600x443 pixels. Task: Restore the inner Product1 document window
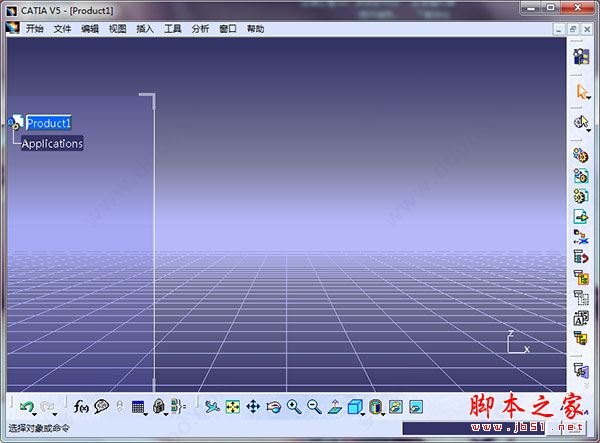(573, 29)
